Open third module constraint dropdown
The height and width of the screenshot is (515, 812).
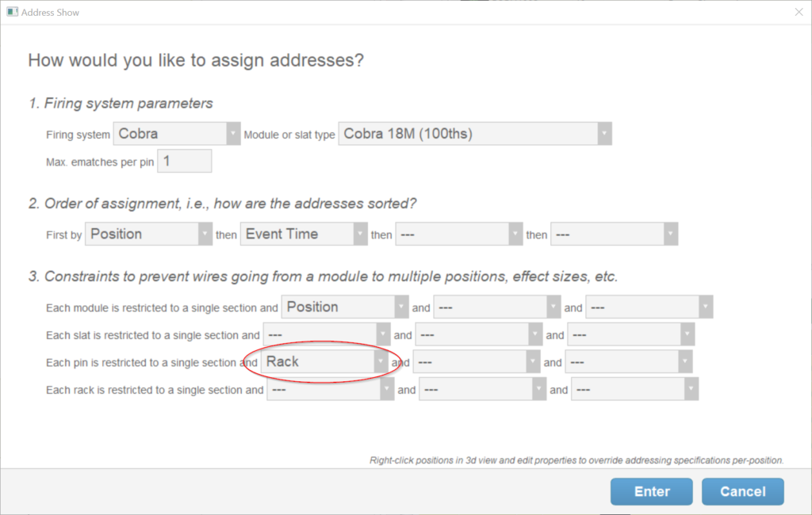point(649,307)
